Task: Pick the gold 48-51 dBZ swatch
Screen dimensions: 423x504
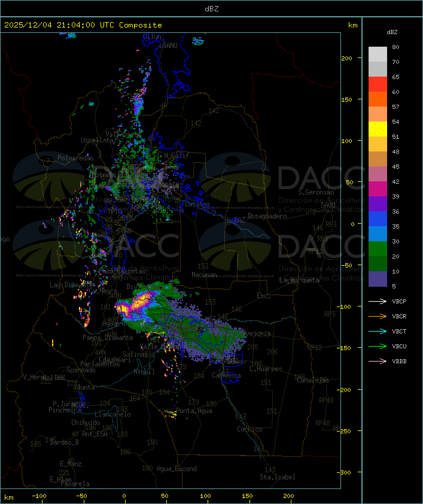Action: click(378, 144)
